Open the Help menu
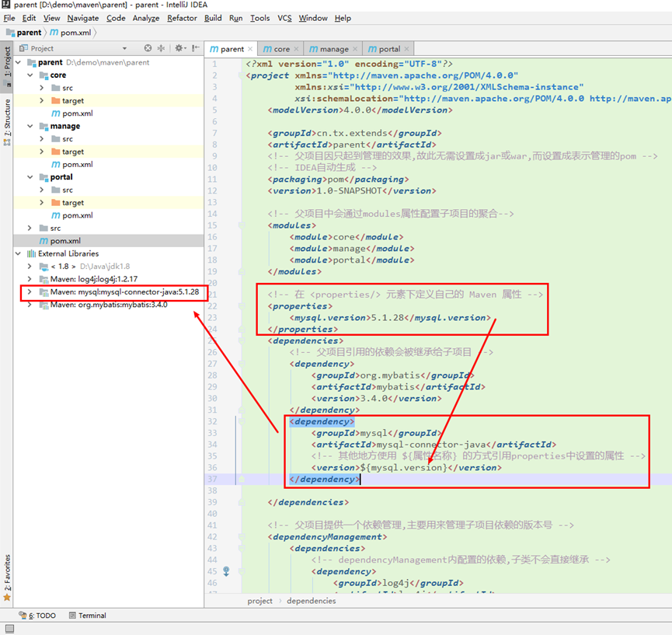 point(343,18)
